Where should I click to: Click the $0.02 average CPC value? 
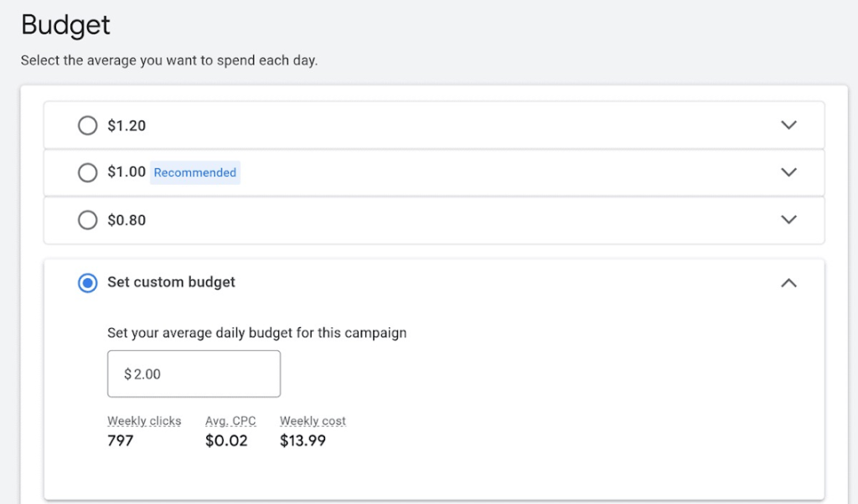(226, 440)
